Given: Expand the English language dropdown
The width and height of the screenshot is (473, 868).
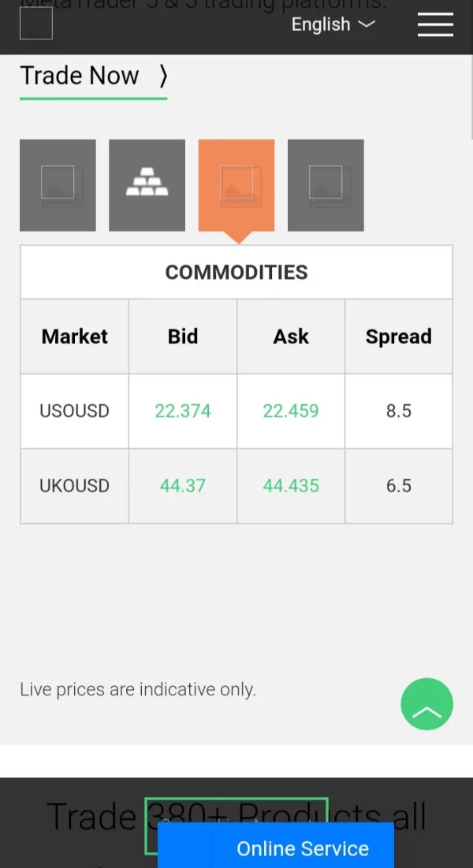Looking at the screenshot, I should click(333, 24).
